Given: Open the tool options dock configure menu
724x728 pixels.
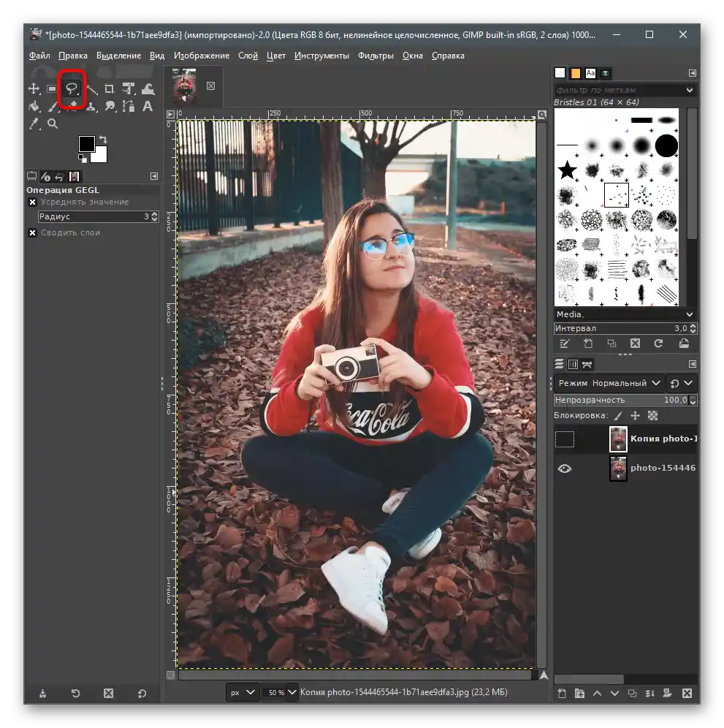Looking at the screenshot, I should tap(154, 176).
